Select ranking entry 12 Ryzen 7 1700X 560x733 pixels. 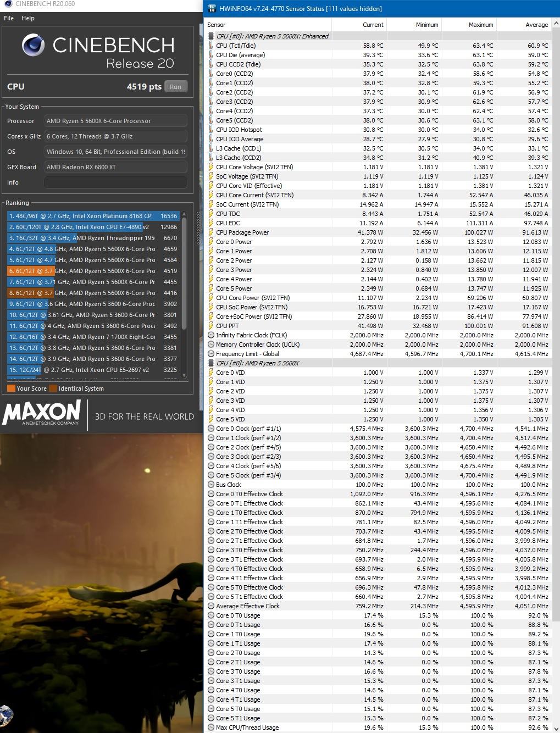point(93,337)
